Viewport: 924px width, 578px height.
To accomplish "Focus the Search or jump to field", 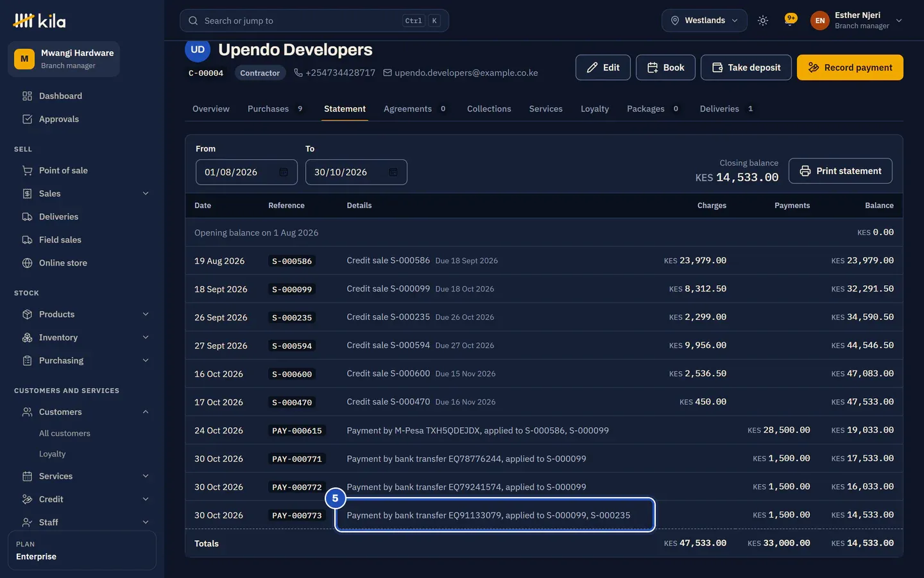I will [314, 21].
